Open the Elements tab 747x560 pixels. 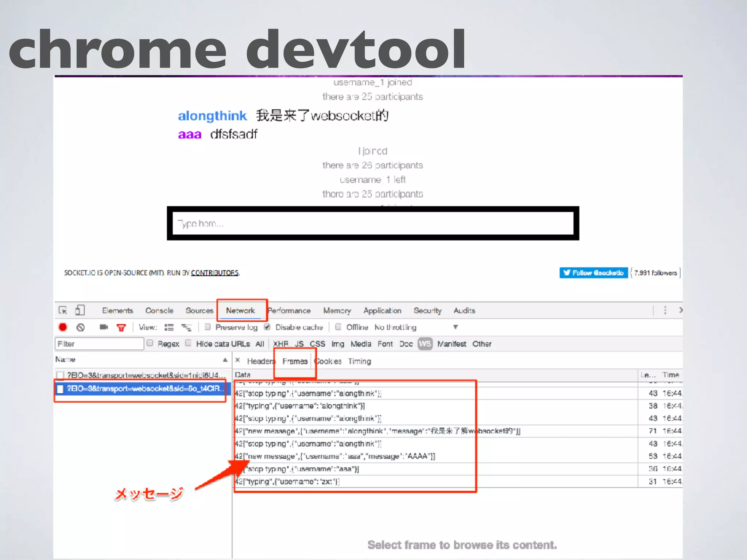[117, 311]
